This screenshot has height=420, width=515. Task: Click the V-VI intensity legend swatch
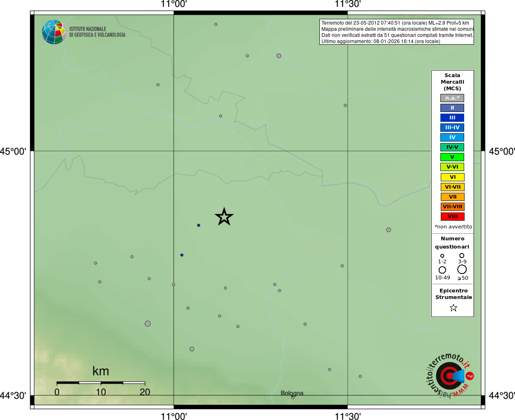[452, 167]
